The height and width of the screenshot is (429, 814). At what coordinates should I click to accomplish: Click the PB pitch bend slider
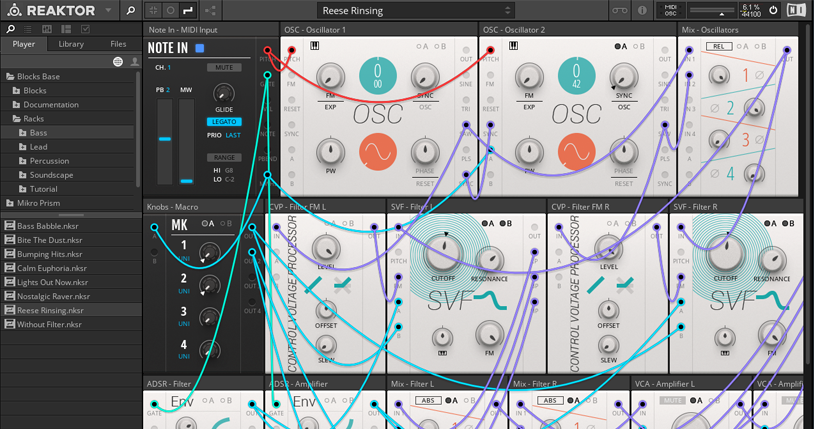pos(165,139)
